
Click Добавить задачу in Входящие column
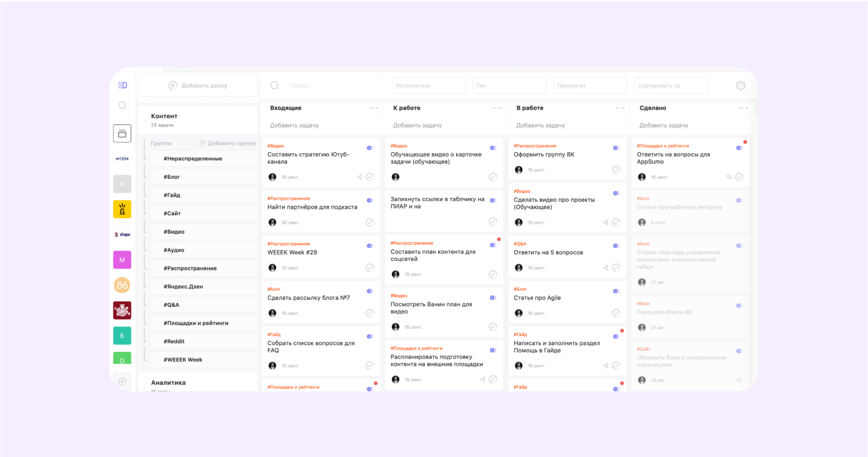pos(294,125)
